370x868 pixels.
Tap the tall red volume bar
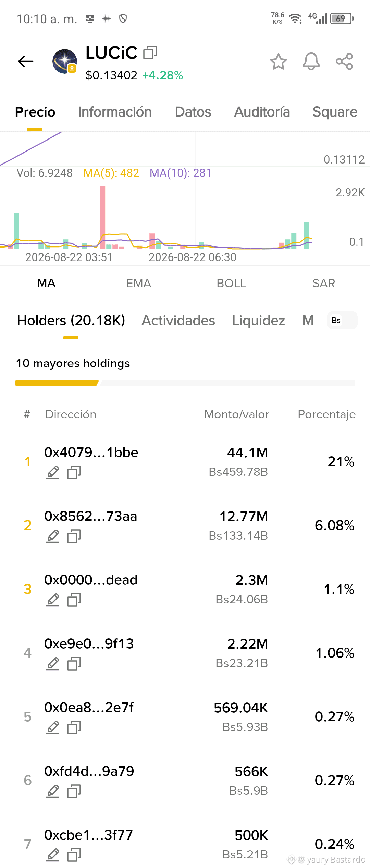(x=102, y=217)
